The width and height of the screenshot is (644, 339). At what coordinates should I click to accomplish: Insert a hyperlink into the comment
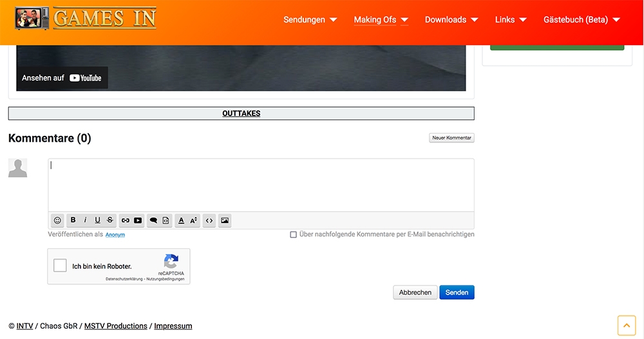point(126,220)
